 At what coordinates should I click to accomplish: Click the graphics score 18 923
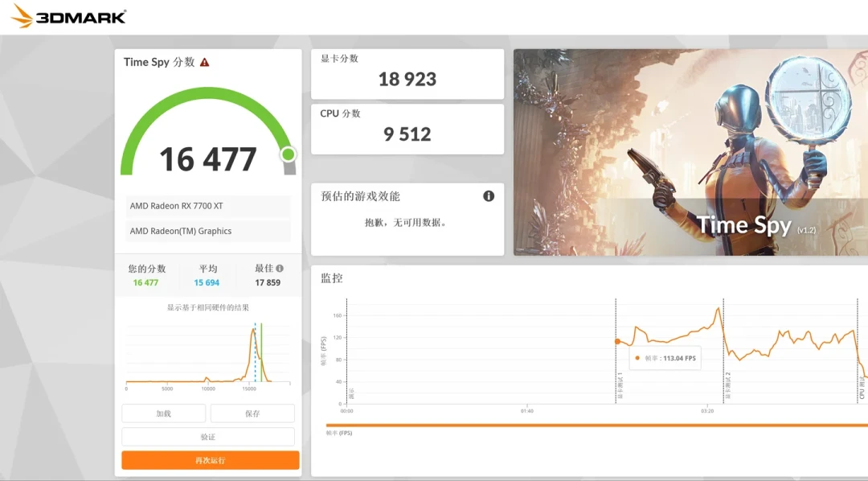coord(407,80)
